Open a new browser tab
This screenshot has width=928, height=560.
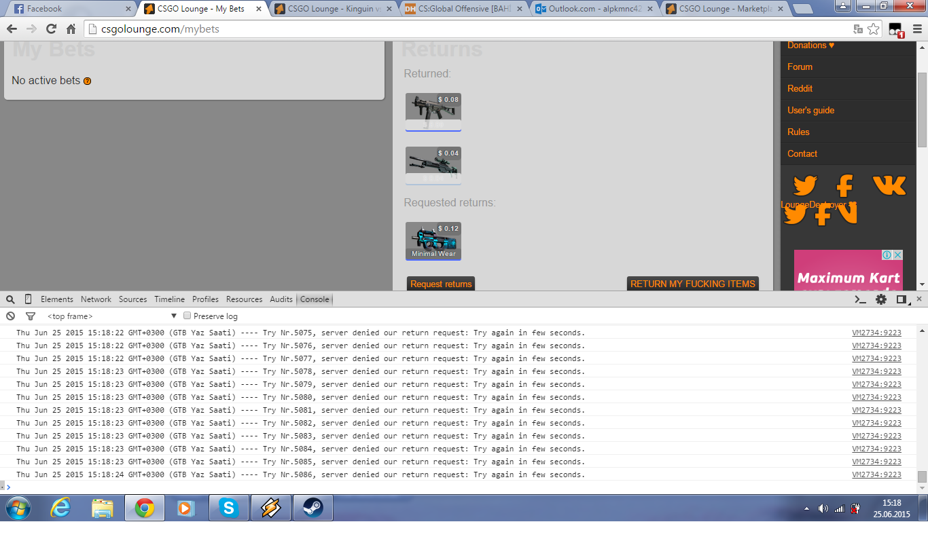point(804,9)
